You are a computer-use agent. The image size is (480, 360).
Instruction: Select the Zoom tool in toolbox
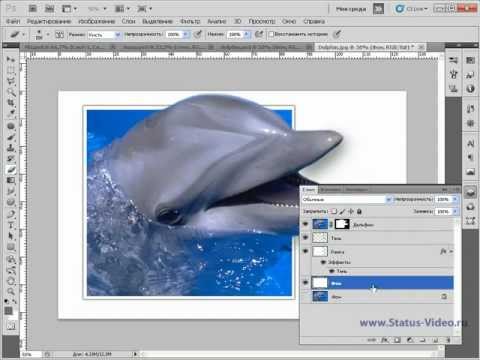[11, 291]
